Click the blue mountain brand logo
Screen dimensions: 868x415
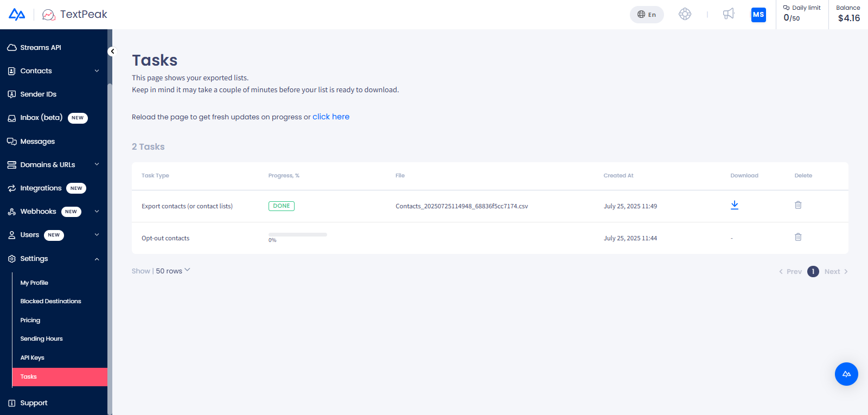[x=17, y=15]
